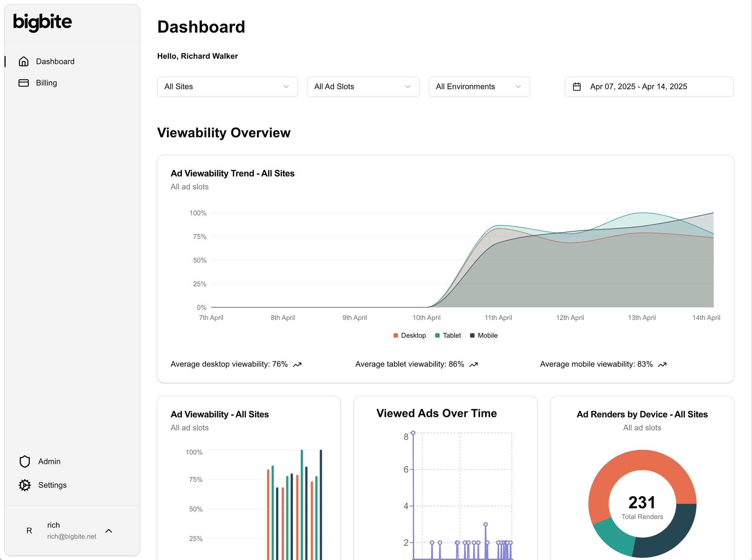Click Average desktop viewability: 76% text

pyautogui.click(x=229, y=364)
